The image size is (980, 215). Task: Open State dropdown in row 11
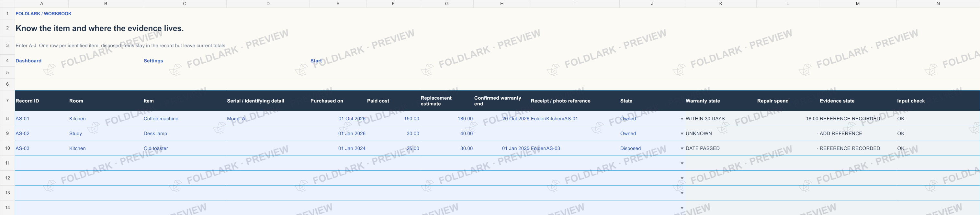click(682, 163)
